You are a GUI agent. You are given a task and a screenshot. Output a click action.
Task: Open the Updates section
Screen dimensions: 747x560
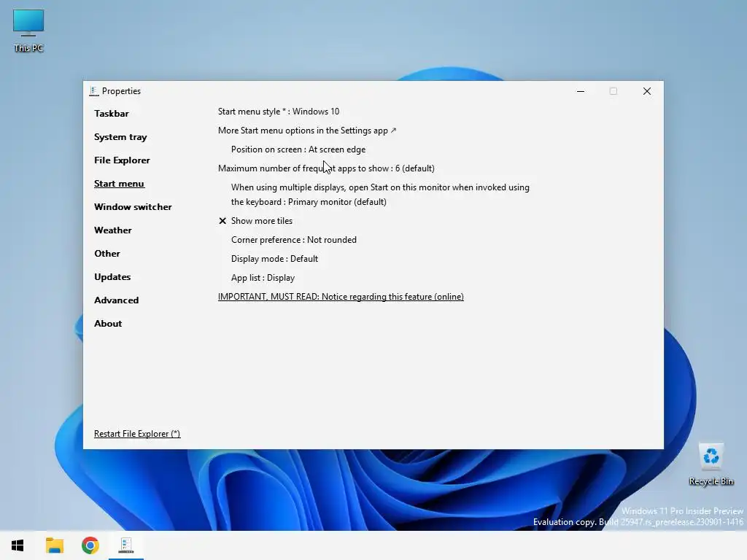[112, 276]
